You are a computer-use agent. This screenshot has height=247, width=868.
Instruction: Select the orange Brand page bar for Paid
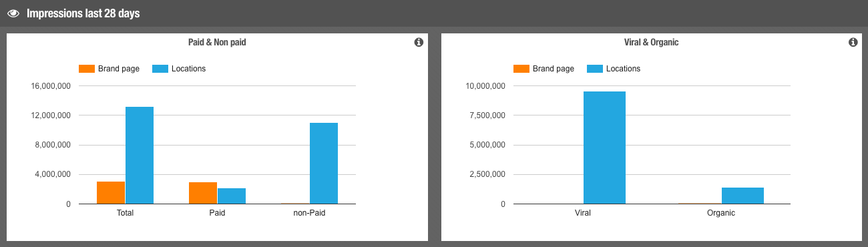pyautogui.click(x=203, y=193)
